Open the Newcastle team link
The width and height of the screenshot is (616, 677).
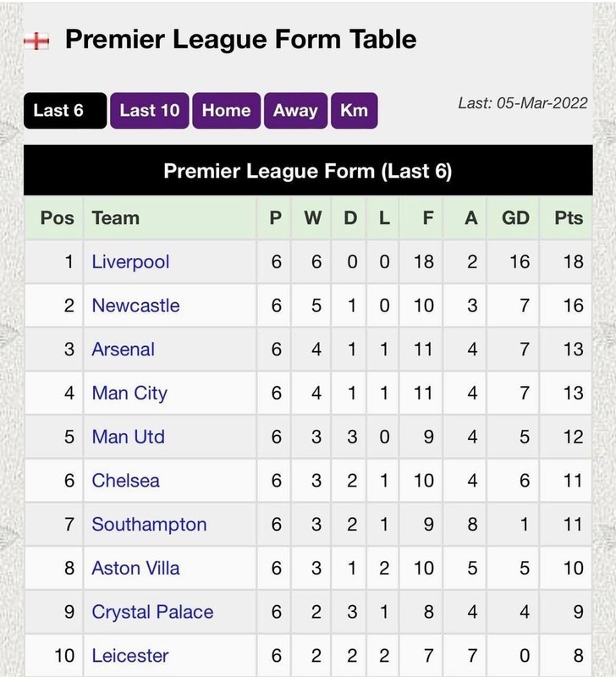(x=136, y=305)
